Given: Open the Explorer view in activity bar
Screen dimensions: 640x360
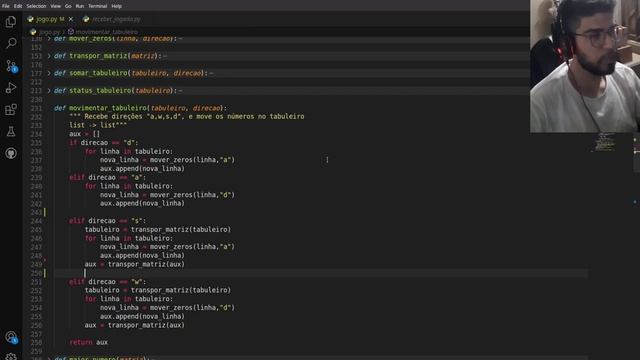Looking at the screenshot, I should click(11, 21).
